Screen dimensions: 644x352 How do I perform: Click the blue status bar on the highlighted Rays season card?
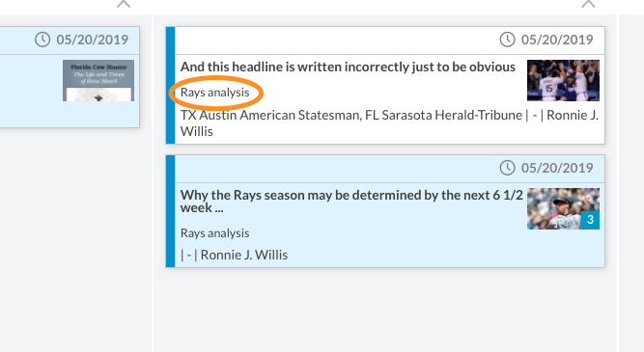pyautogui.click(x=171, y=211)
